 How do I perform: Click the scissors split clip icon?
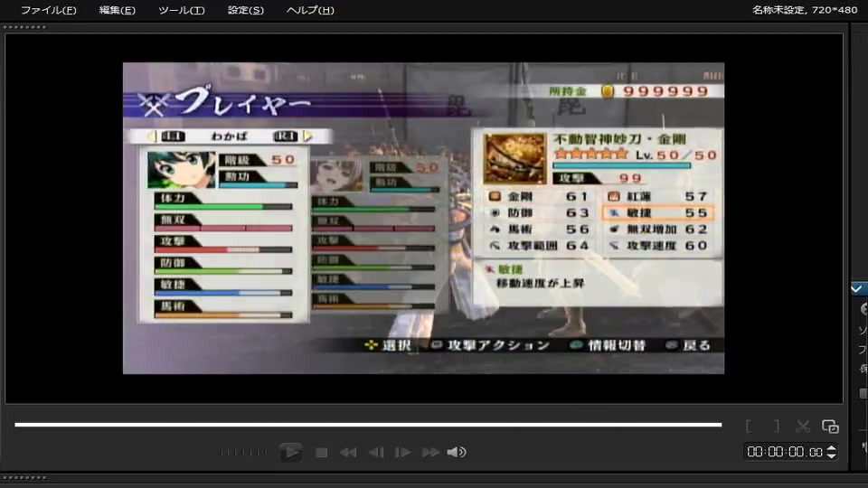coord(803,426)
